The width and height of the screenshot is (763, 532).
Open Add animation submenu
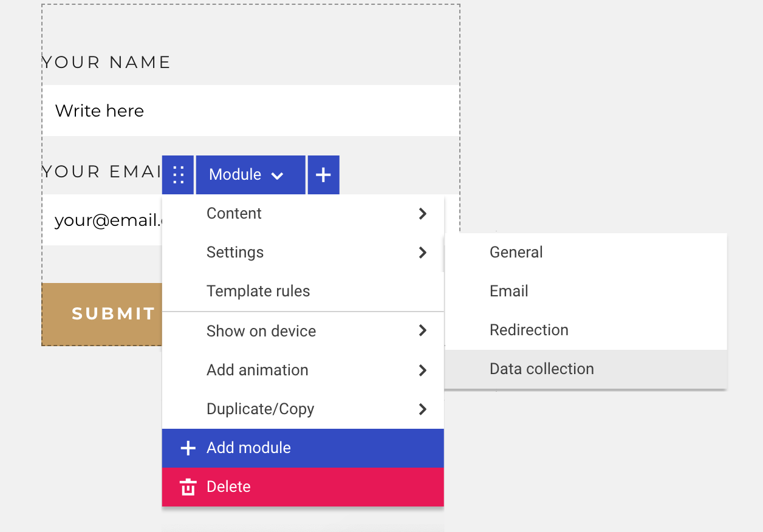[x=303, y=370]
